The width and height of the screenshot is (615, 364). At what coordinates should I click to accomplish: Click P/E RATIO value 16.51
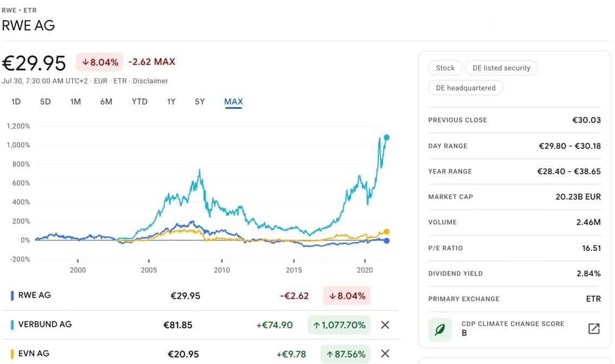tap(592, 248)
